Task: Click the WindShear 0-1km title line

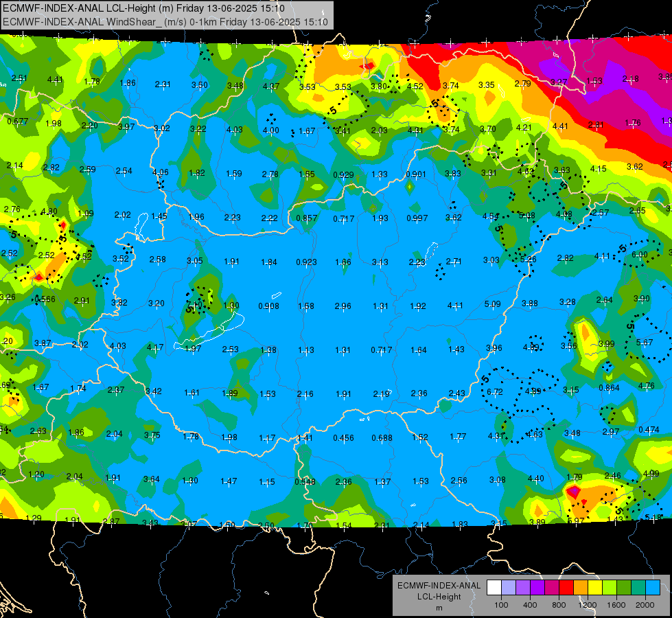Action: (165, 22)
